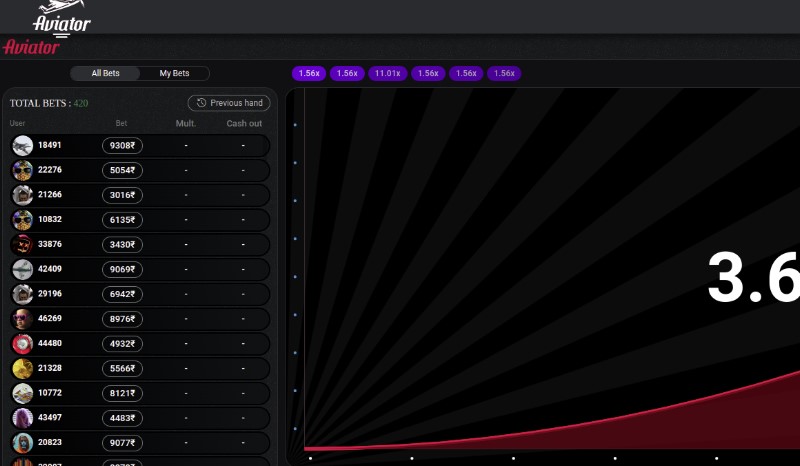Select avatar of user 46269
Screen dimensions: 800x466
(x=22, y=319)
